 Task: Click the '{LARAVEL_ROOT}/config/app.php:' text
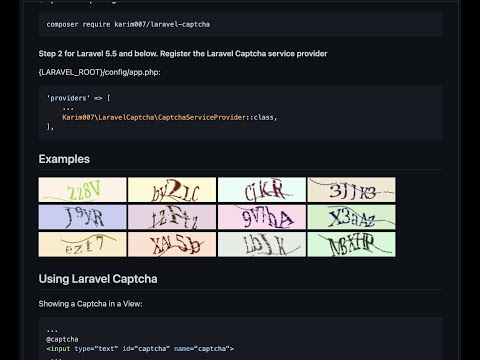point(99,72)
